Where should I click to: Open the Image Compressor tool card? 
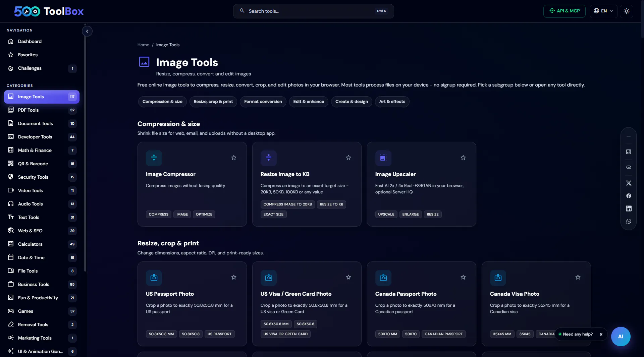192,184
